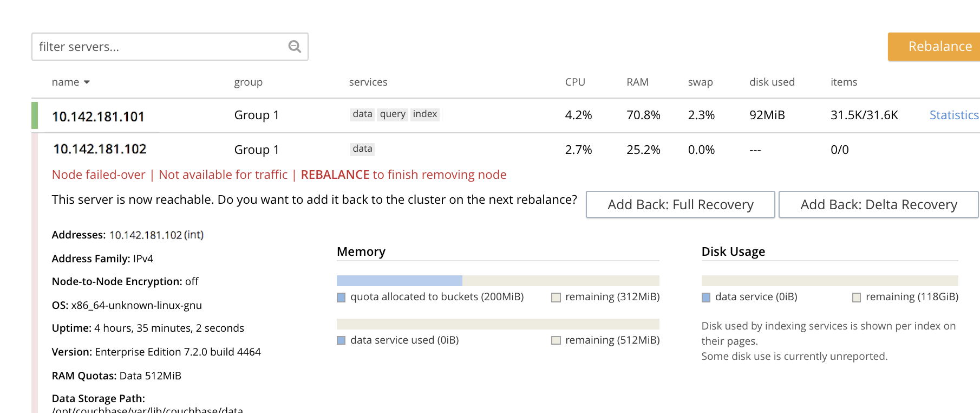The height and width of the screenshot is (413, 980).
Task: Click the Disk Usage data service swatch
Action: pos(706,298)
